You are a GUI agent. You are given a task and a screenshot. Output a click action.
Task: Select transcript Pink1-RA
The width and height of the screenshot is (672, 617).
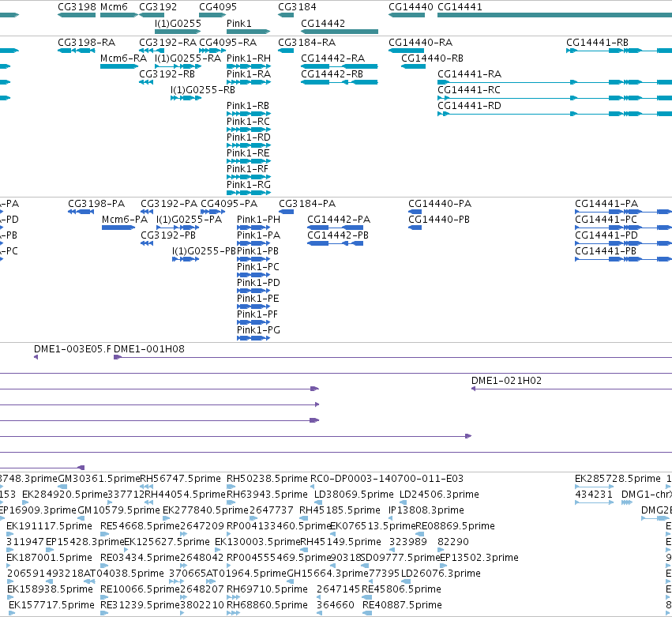click(249, 73)
